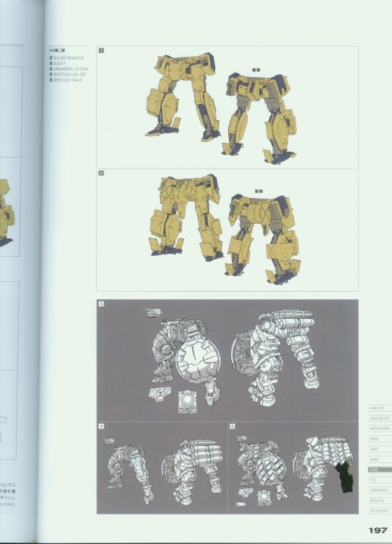The width and height of the screenshot is (392, 544).
Task: Click the rear-view yellow legs in panel 2
Action: pyautogui.click(x=262, y=239)
